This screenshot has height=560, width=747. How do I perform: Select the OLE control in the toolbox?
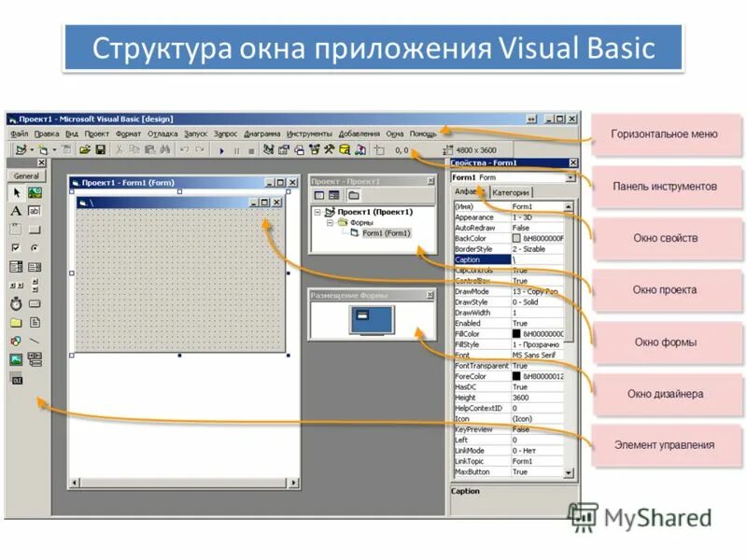[16, 380]
